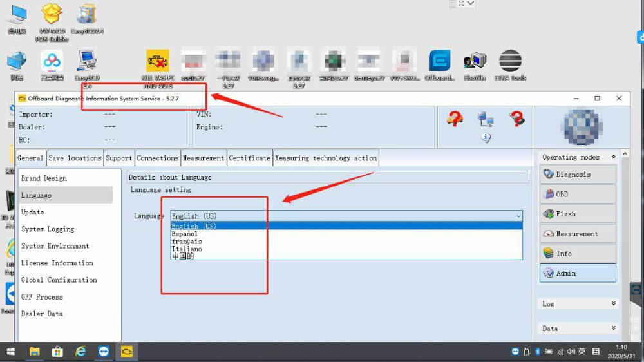Screen dimensions: 644x362
Task: Click the diagnostic hardware question mark icon
Action: [x=516, y=119]
